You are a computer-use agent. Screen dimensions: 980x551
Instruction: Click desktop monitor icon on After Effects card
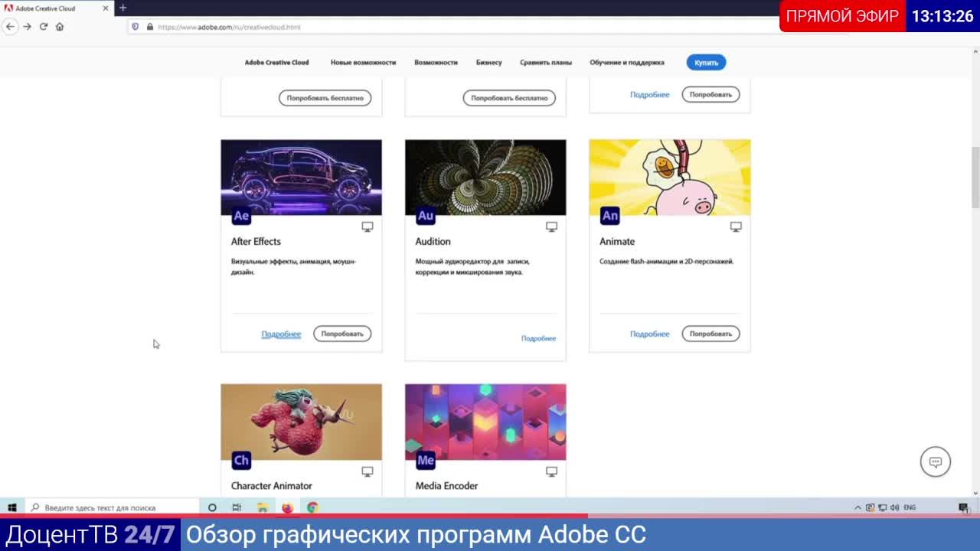[x=367, y=227]
